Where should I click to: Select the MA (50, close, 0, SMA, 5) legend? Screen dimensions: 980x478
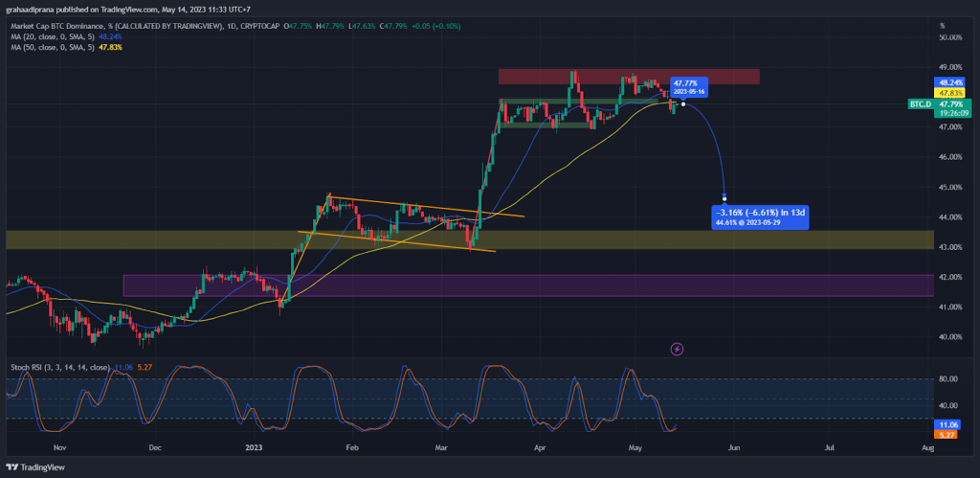54,47
